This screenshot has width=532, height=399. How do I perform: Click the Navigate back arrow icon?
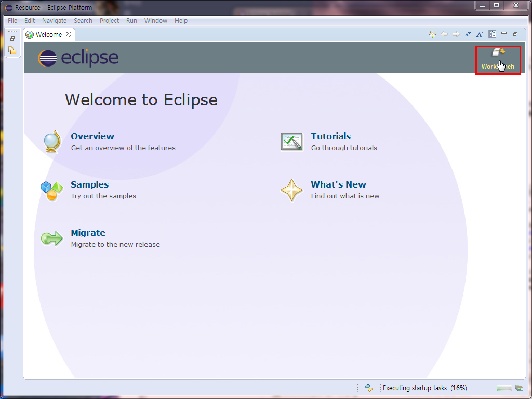tap(444, 34)
